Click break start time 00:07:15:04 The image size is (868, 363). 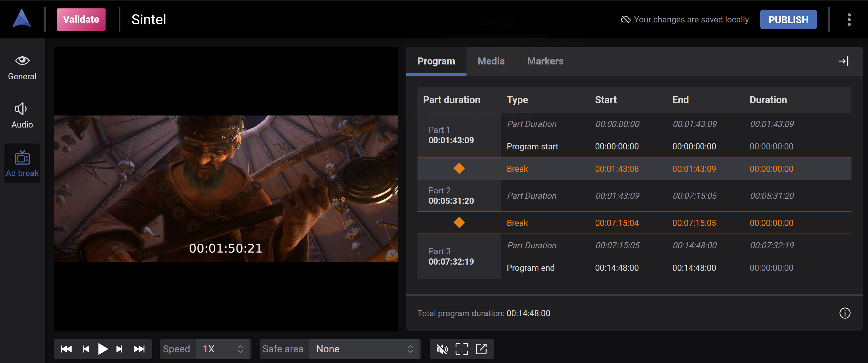point(617,223)
